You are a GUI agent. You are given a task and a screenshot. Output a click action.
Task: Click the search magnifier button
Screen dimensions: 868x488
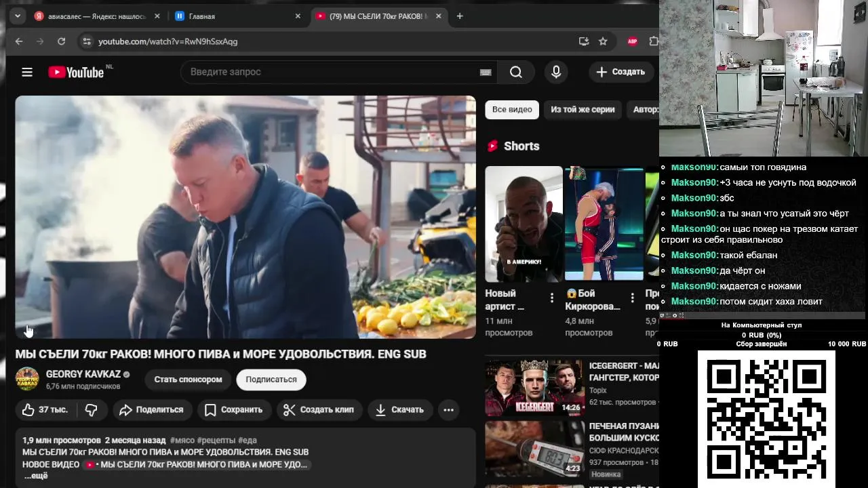click(516, 72)
